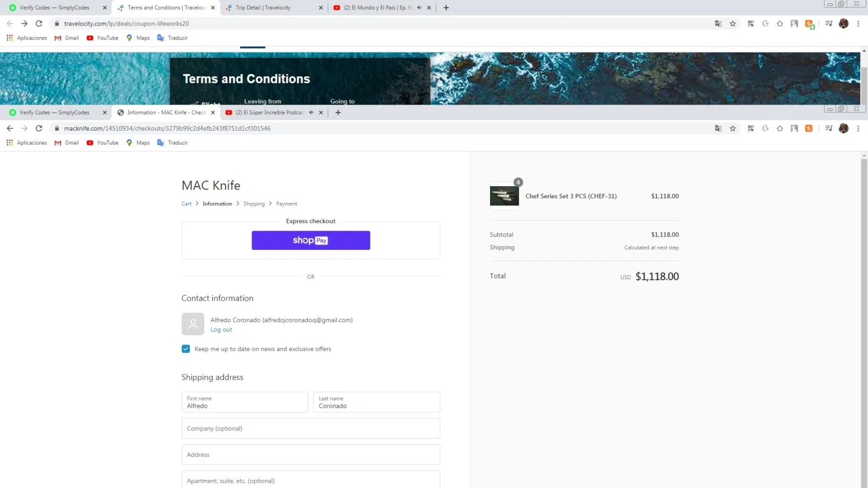
Task: Open Gmail bookmark in the MAC Knife window
Action: (67, 143)
